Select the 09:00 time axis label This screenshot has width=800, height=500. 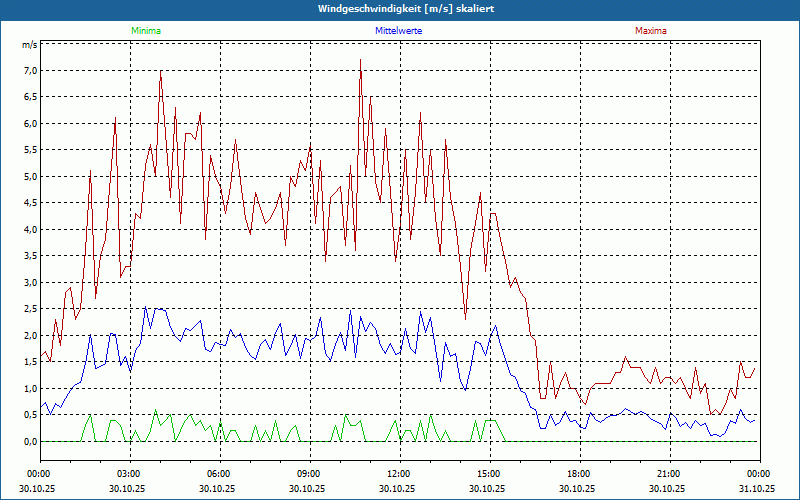click(309, 474)
